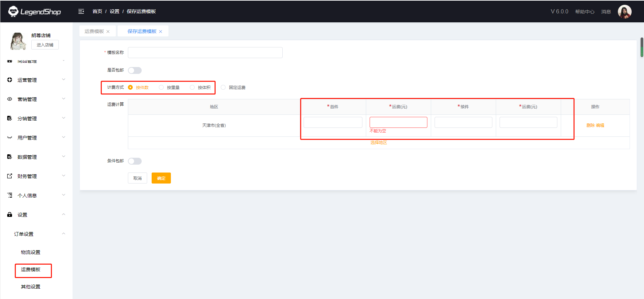Image resolution: width=644 pixels, height=299 pixels.
Task: Expand the 数据管理 menu chevron
Action: (x=64, y=156)
